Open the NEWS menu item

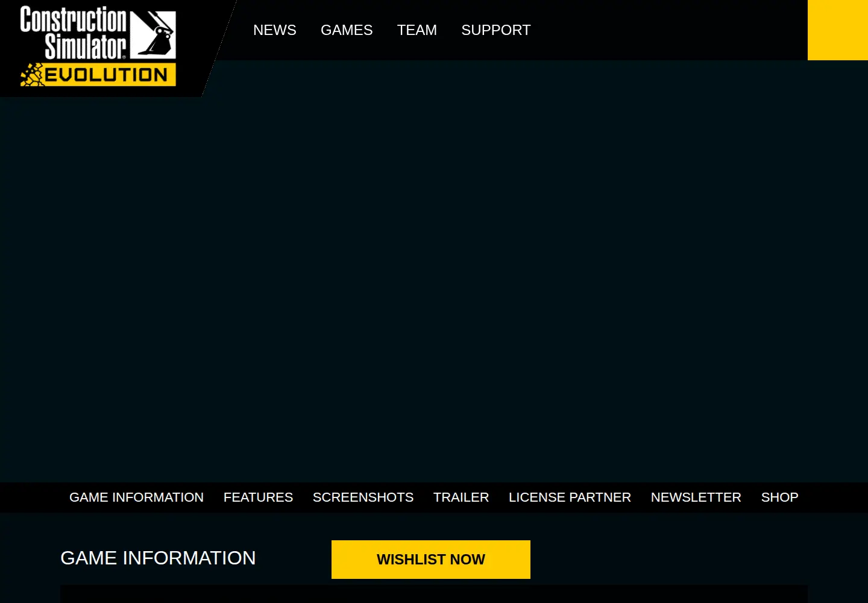click(x=275, y=30)
